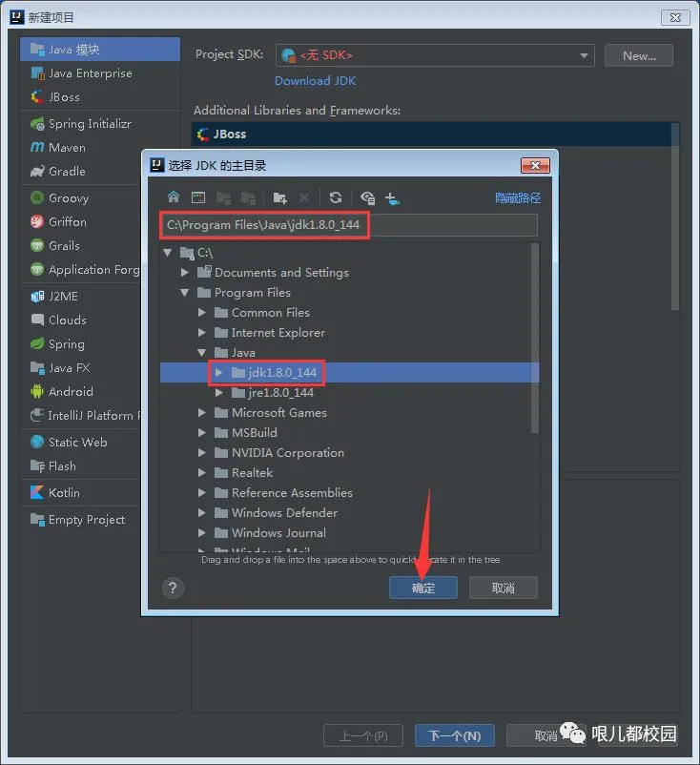The width and height of the screenshot is (700, 765).
Task: Expand Internet Explorer folder arrow
Action: [202, 332]
